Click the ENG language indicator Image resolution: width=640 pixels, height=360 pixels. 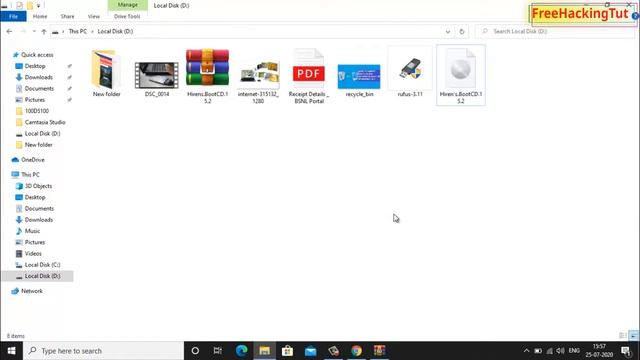[574, 351]
